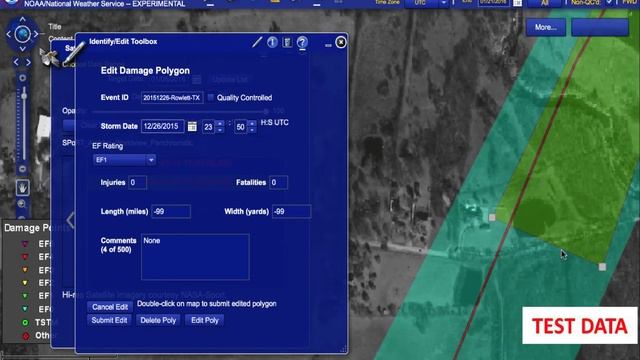Click the map zoom slider handle
The image size is (640, 360).
click(24, 96)
